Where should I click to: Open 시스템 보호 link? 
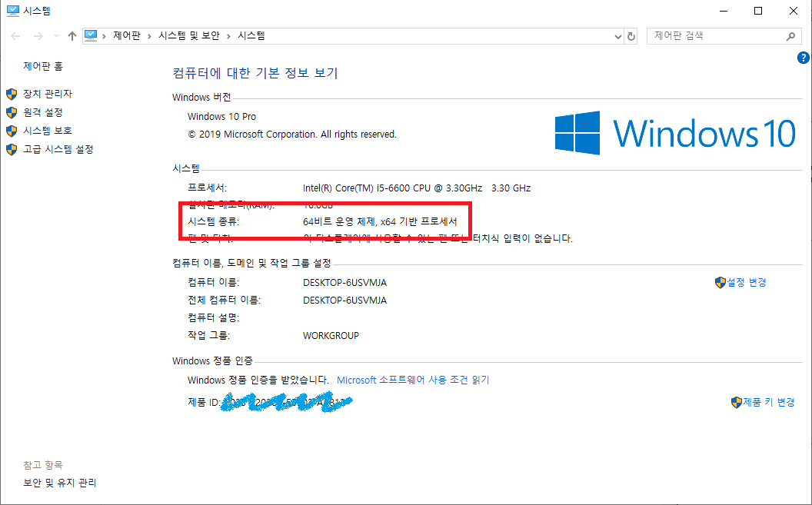coord(48,131)
